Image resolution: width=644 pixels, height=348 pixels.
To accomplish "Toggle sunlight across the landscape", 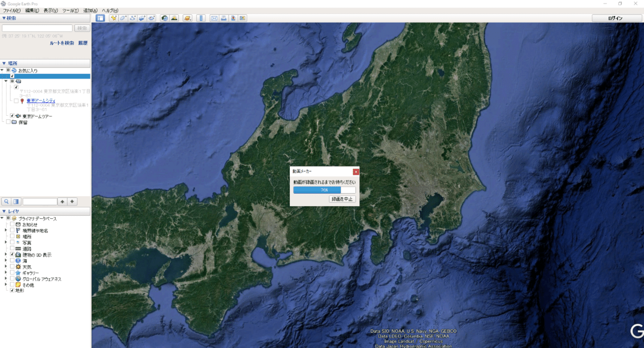I will click(175, 18).
